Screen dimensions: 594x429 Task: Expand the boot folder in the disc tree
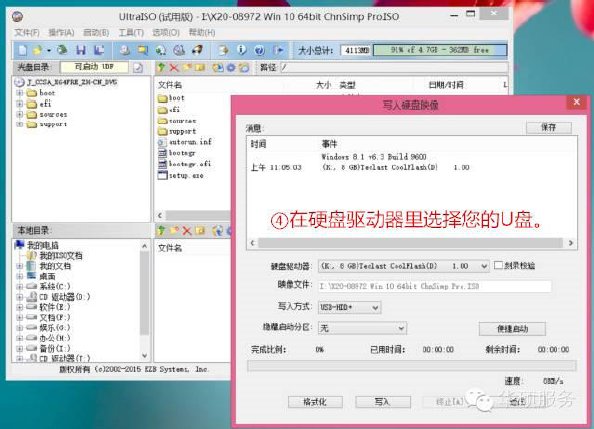[x=20, y=93]
